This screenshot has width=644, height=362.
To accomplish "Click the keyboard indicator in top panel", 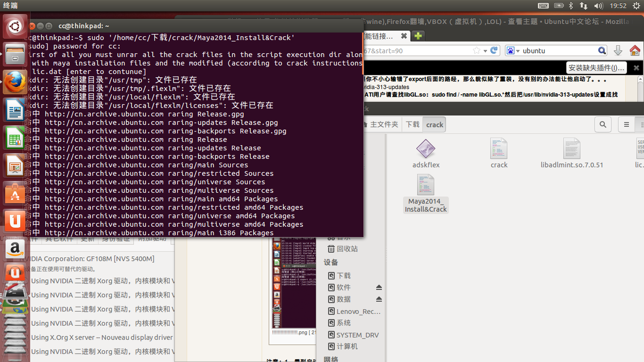I will click(543, 6).
